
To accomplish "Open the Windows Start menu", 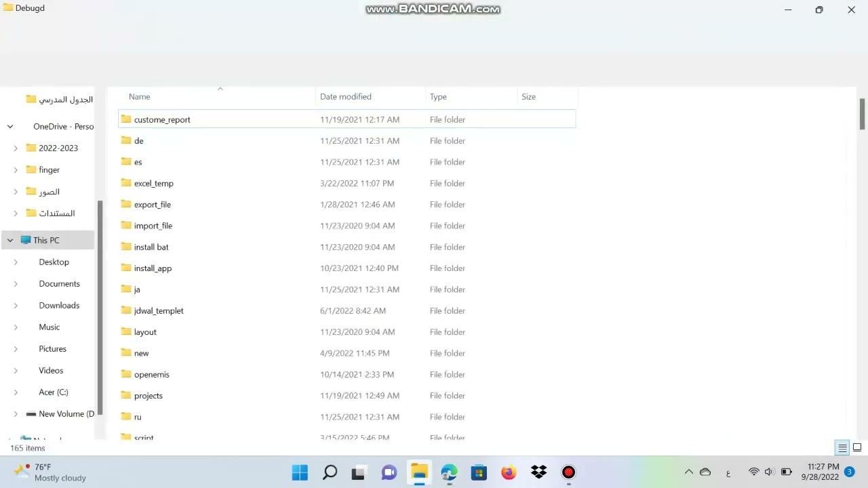I will (x=300, y=472).
